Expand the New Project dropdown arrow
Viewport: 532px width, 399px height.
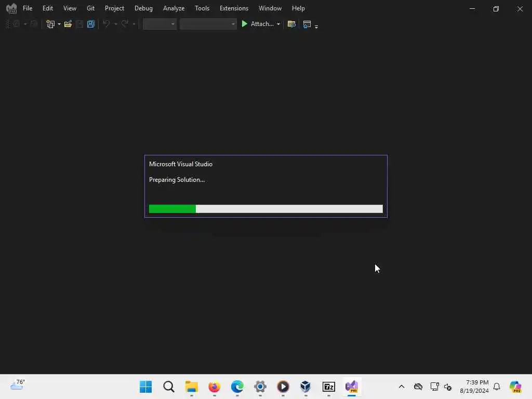59,24
